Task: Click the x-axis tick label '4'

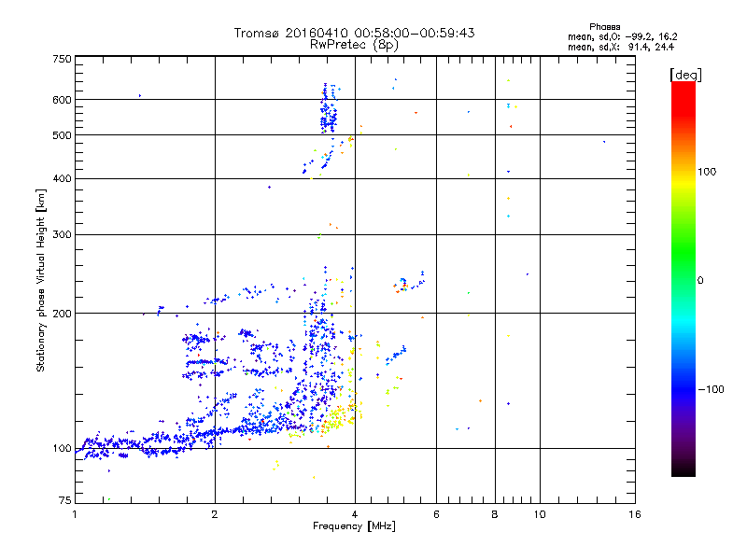Action: click(x=355, y=514)
